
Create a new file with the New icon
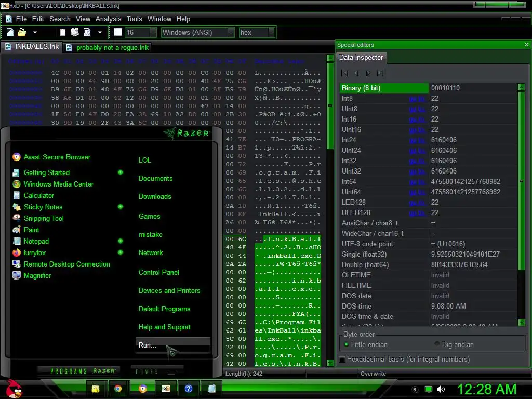click(10, 32)
